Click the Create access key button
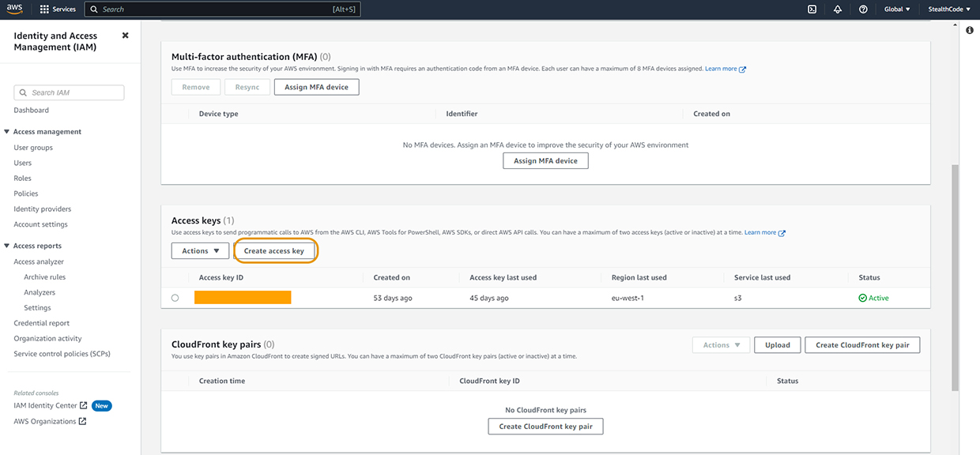 (274, 250)
